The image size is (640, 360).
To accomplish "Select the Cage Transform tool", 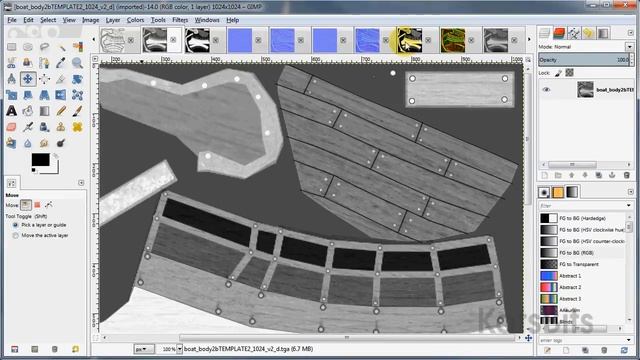I will [x=77, y=95].
